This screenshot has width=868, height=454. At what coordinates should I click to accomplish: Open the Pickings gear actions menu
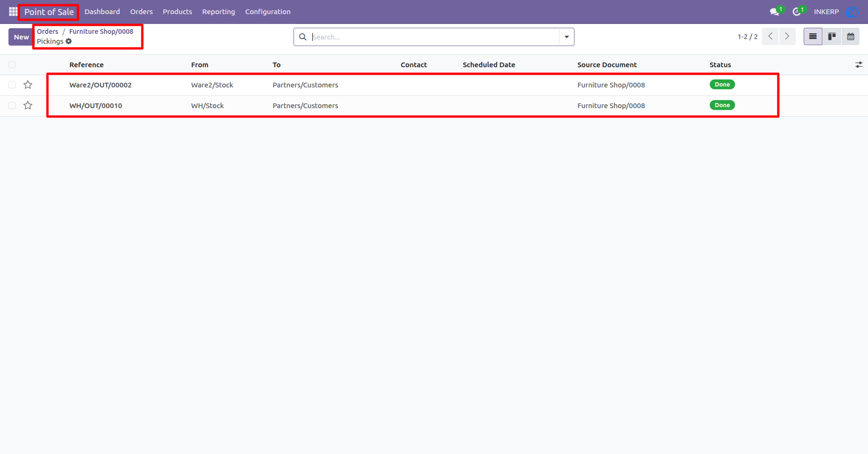tap(69, 41)
